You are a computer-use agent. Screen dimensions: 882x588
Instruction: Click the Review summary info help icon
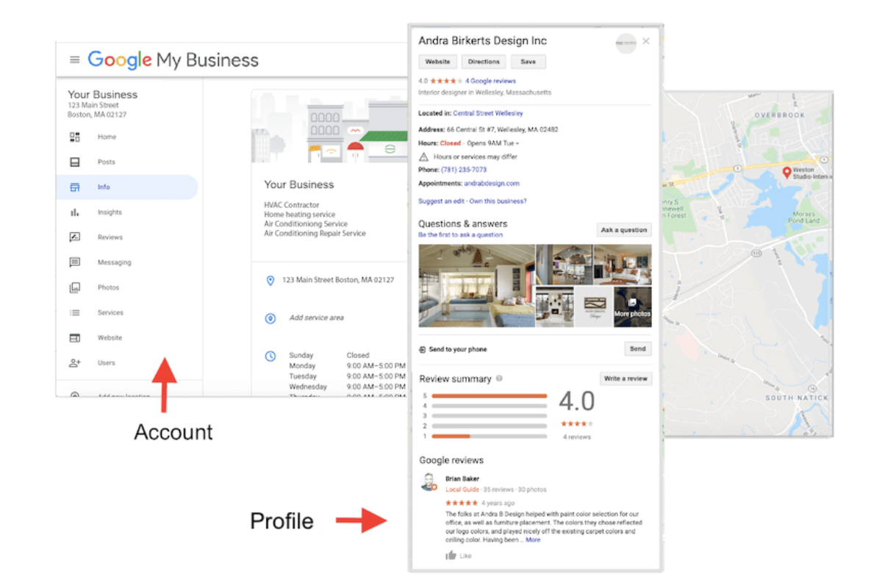499,379
